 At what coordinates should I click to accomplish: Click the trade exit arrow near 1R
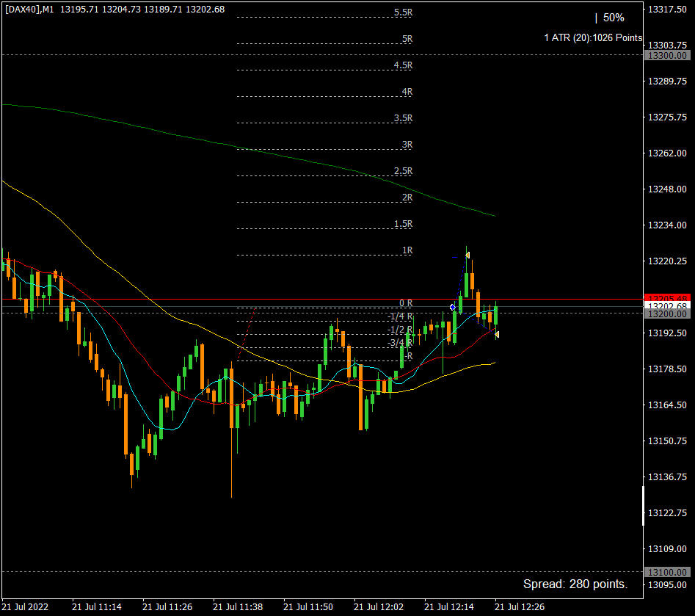point(467,255)
